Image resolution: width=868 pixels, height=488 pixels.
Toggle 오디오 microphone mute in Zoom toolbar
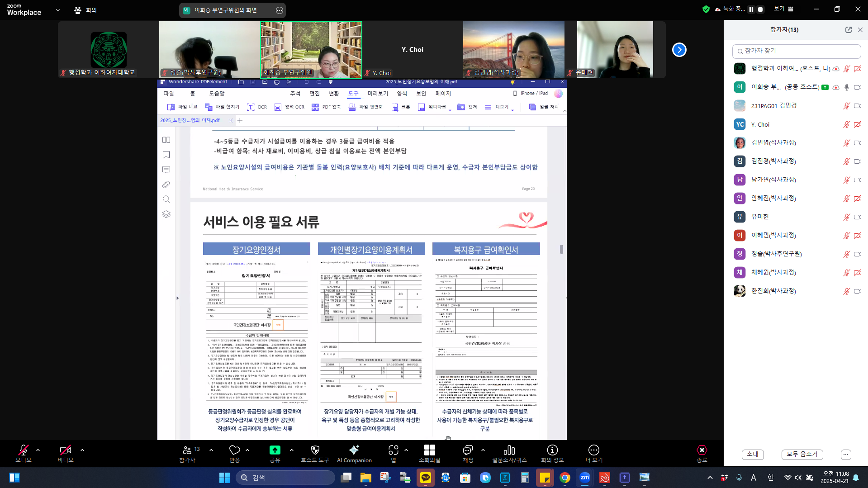tap(23, 454)
